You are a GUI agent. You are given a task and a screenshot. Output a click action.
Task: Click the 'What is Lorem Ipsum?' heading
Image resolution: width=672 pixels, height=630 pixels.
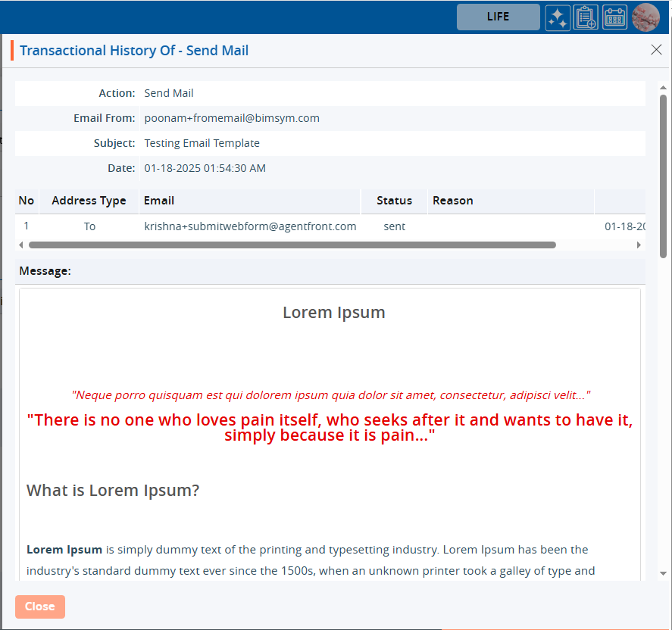point(113,490)
